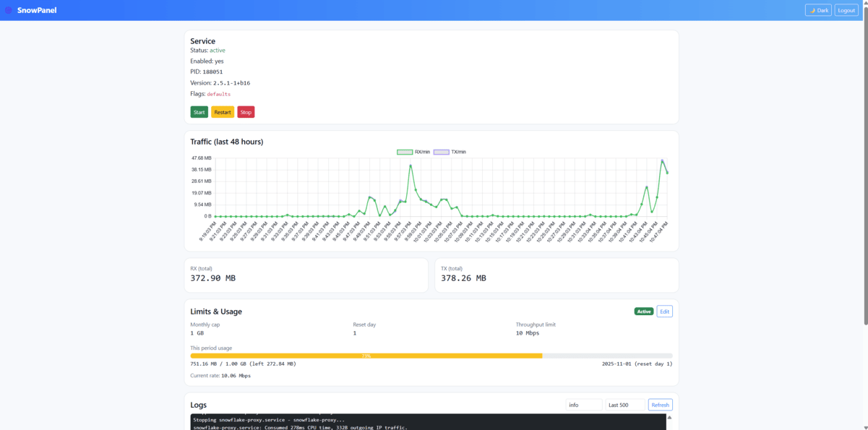868x430 pixels.
Task: Open the log level dropdown showing info
Action: pyautogui.click(x=584, y=405)
